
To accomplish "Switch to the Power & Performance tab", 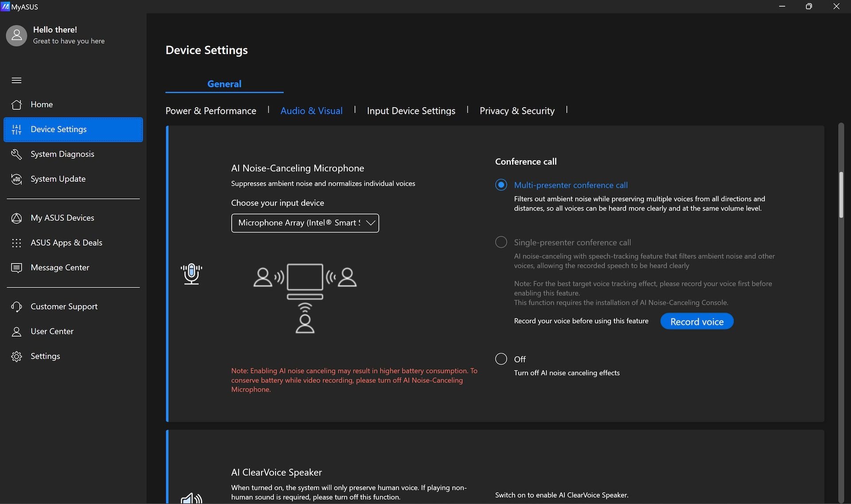I will click(x=211, y=110).
